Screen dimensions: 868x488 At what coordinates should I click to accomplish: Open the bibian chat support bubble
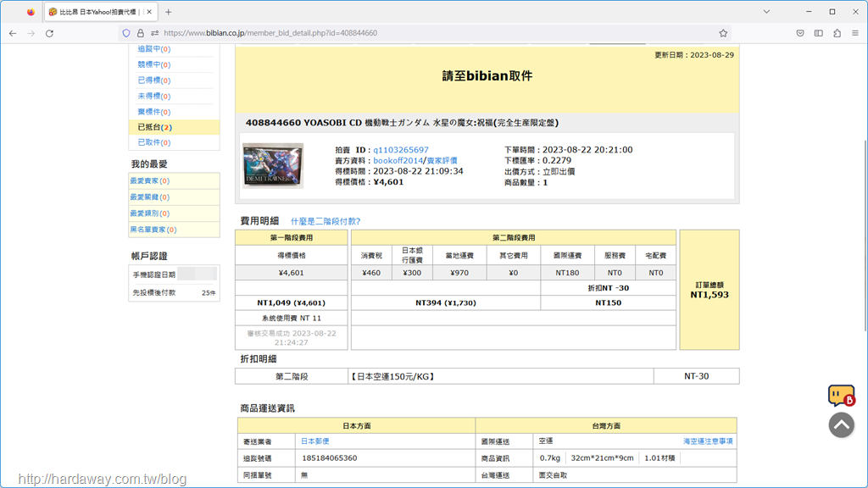[x=842, y=396]
